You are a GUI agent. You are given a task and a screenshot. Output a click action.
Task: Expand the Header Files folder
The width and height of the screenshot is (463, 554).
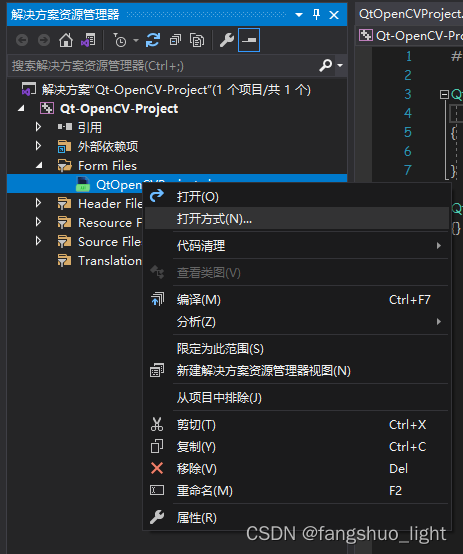pyautogui.click(x=39, y=204)
